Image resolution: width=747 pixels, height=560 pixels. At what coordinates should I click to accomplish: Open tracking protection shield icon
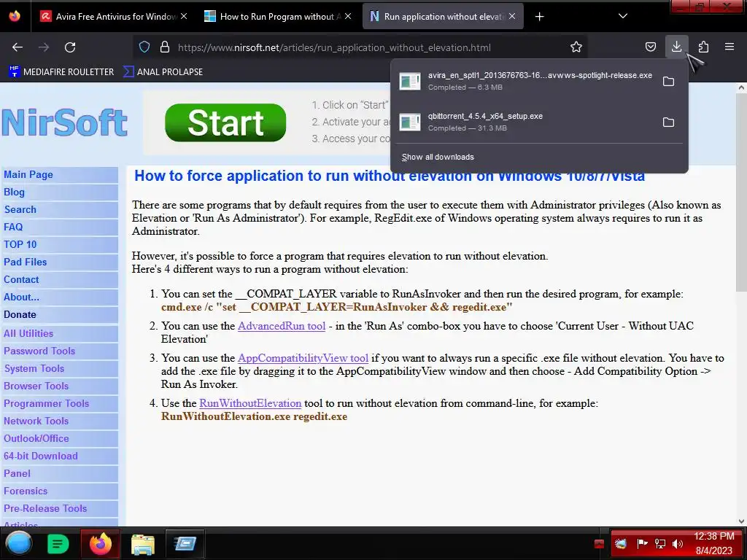point(144,47)
